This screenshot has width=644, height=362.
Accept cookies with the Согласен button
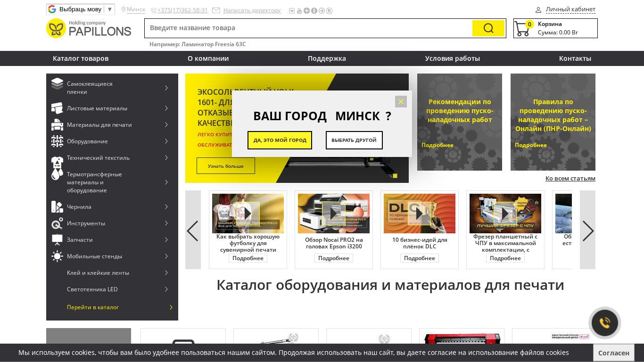pos(614,353)
